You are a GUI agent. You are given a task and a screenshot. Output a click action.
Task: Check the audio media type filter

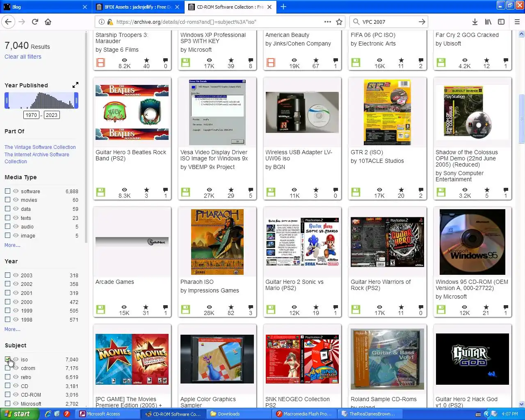[7, 226]
